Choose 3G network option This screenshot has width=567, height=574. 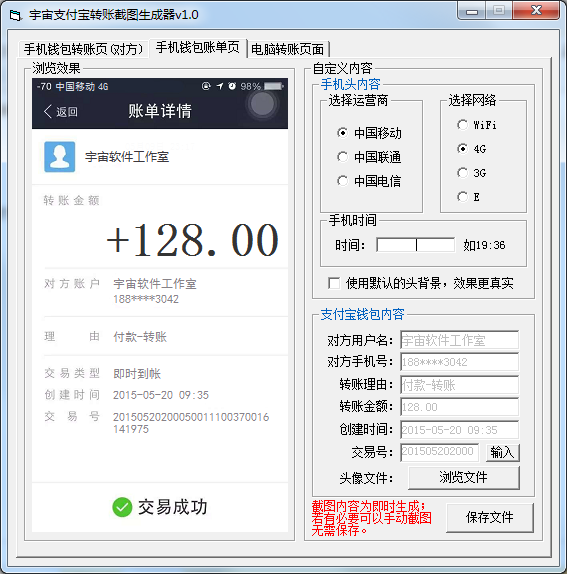(x=472, y=173)
